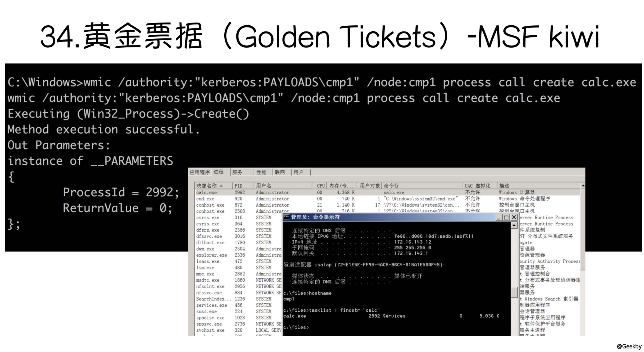Sort processes by the CPU column
644x352 pixels.
pos(320,186)
